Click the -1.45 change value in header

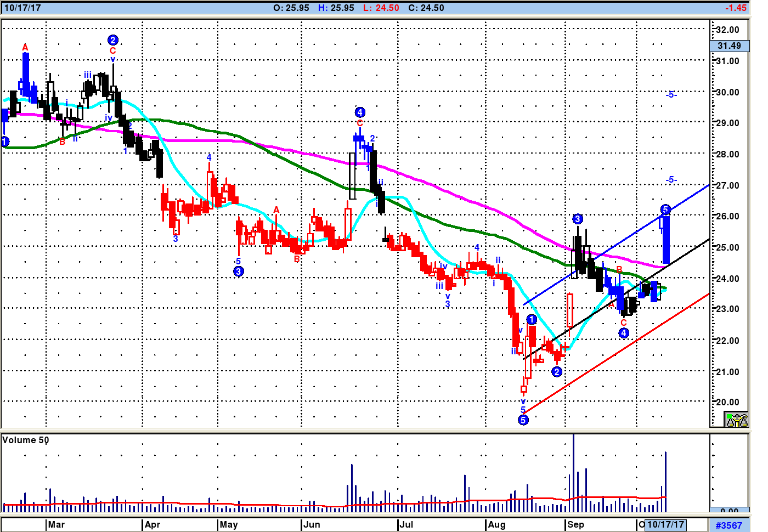(736, 8)
